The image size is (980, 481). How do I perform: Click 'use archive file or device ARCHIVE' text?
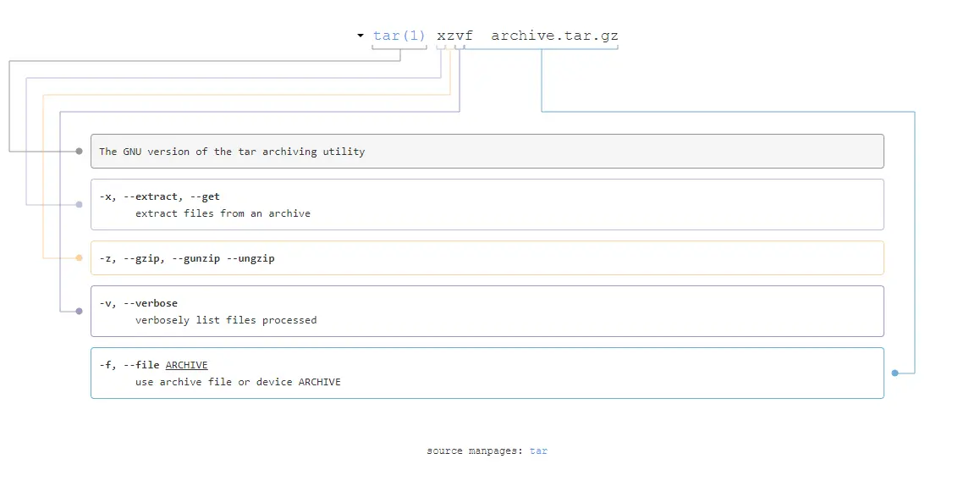click(238, 382)
